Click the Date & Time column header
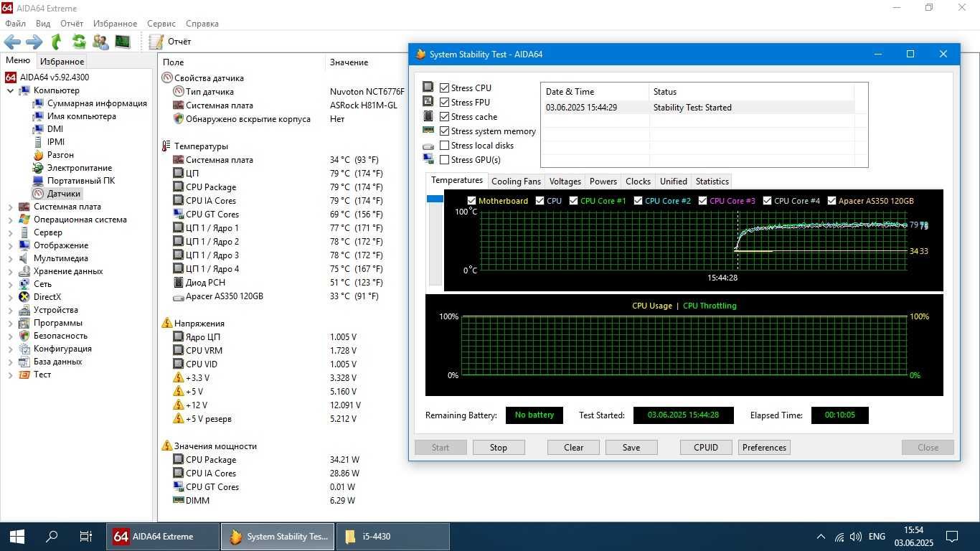 click(595, 92)
